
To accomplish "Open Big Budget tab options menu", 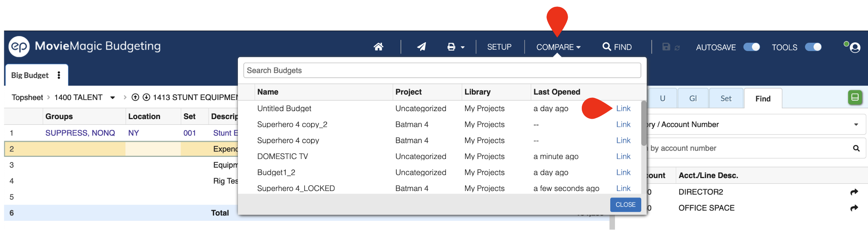I will click(x=59, y=75).
